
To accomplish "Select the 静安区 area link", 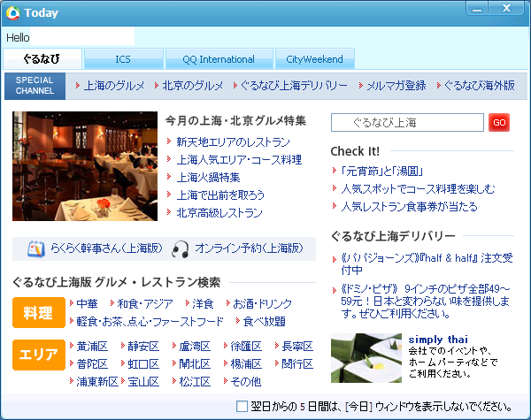I will click(143, 347).
